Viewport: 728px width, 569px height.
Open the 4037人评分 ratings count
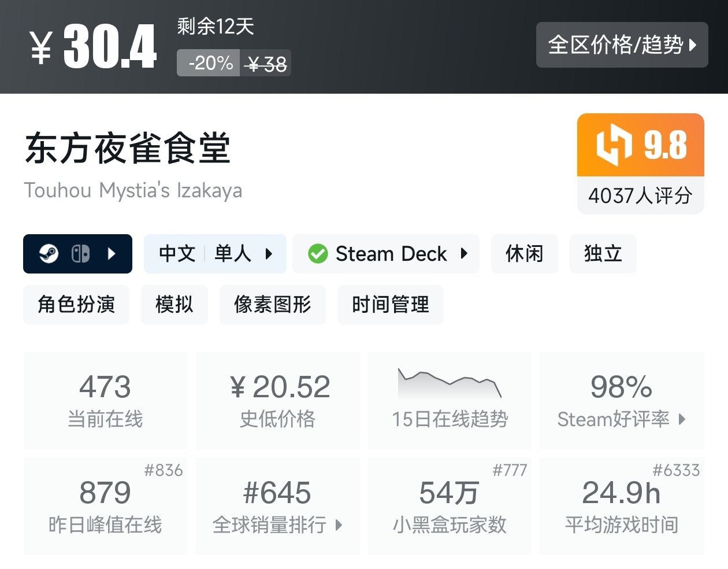click(x=640, y=195)
